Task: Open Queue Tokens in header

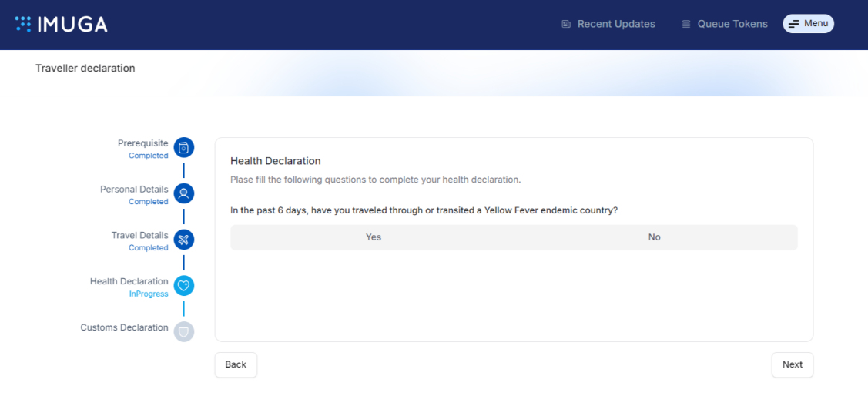Action: click(732, 24)
